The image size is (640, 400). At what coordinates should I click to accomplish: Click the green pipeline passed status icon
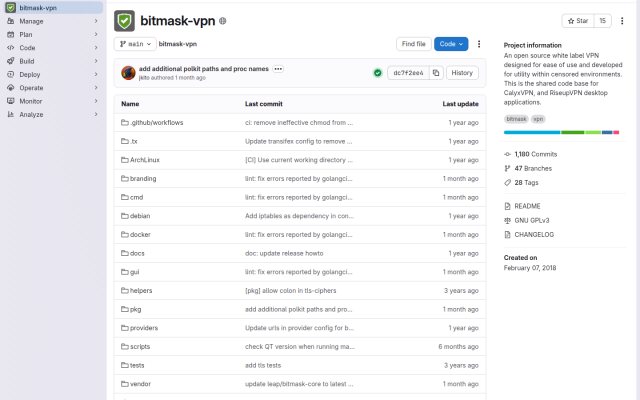[x=378, y=73]
